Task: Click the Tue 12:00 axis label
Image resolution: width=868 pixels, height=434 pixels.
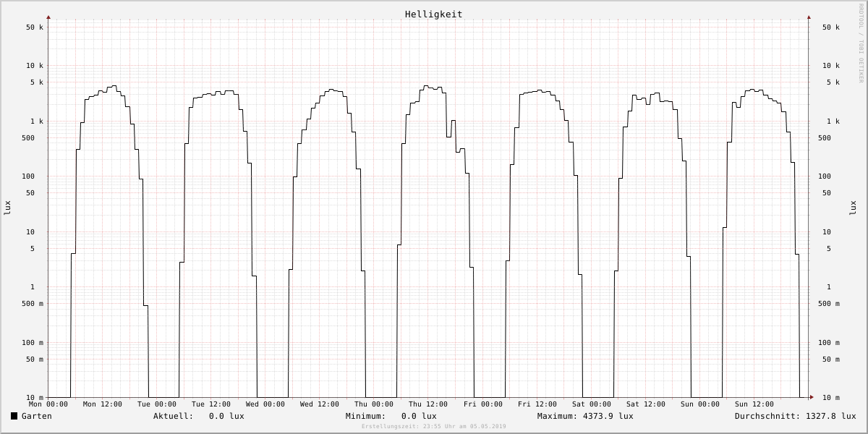Action: click(x=211, y=404)
